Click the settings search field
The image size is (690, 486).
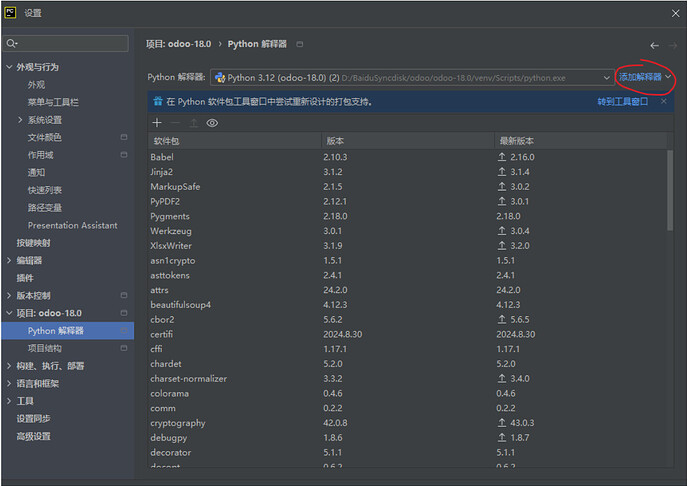point(67,43)
